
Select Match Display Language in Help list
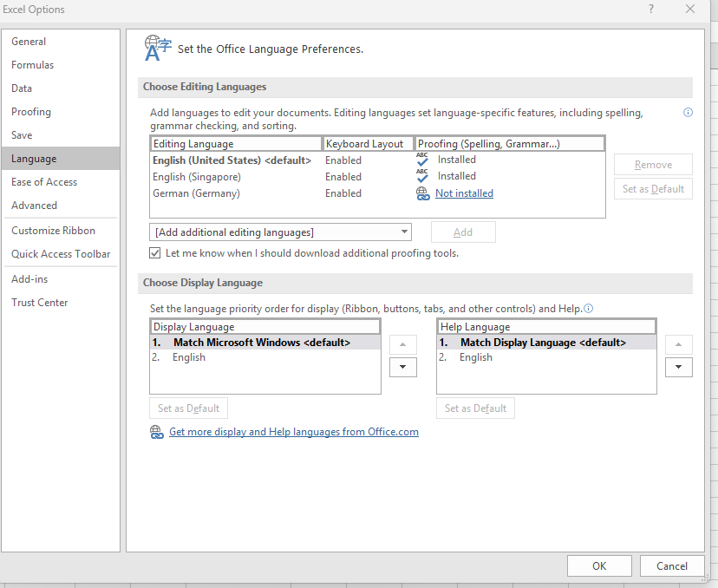tap(546, 343)
